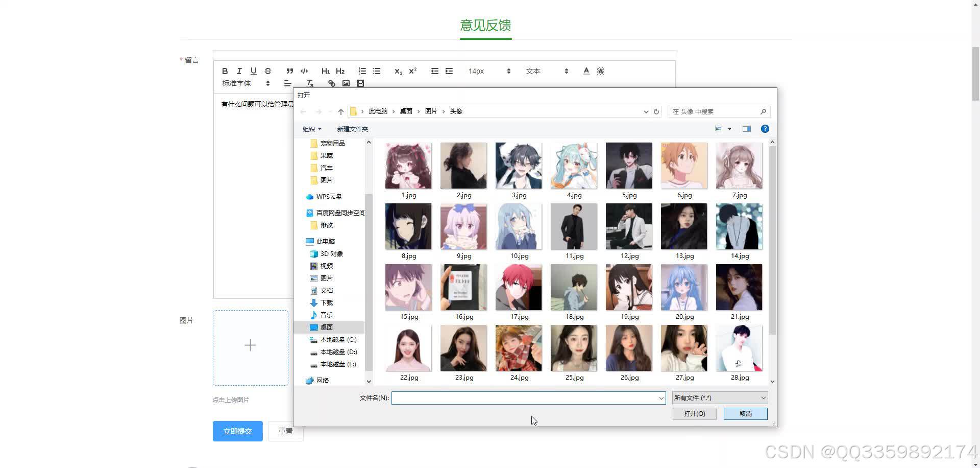Expand the 文件名 combo box dropdown
The width and height of the screenshot is (980, 468).
(x=661, y=398)
